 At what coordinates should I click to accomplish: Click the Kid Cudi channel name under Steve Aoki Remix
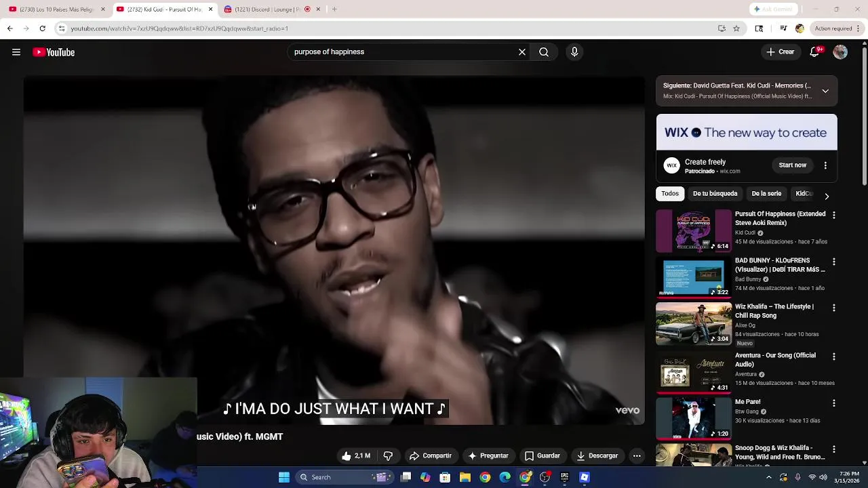coord(745,232)
